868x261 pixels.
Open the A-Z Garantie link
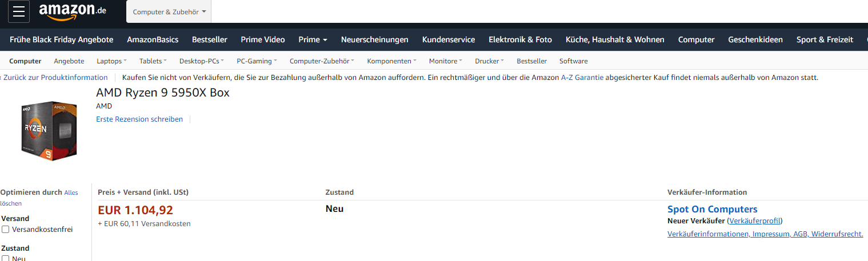click(x=582, y=78)
